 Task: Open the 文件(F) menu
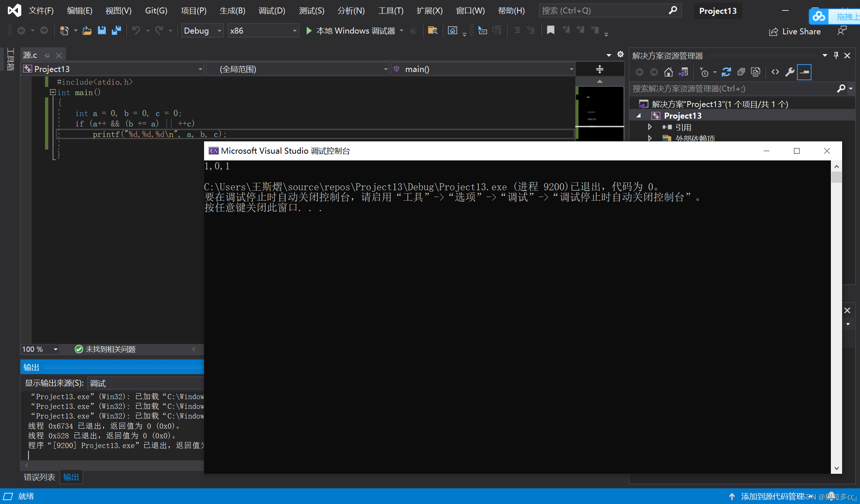click(41, 10)
